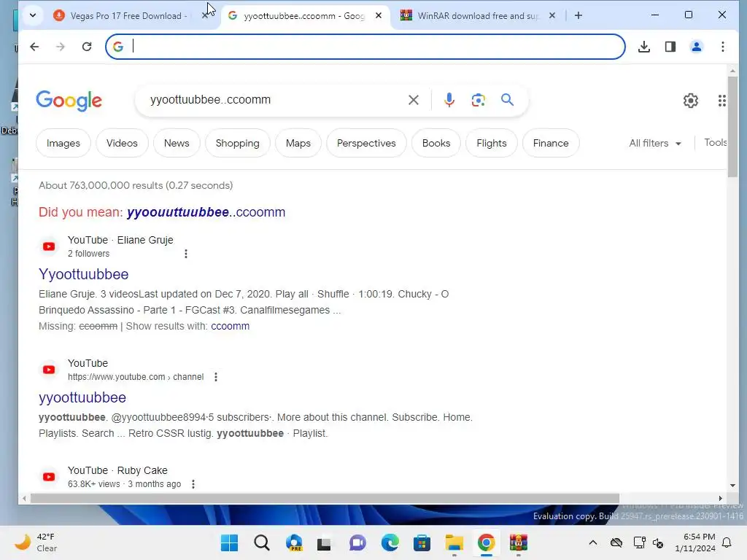The height and width of the screenshot is (560, 747).
Task: Go back to the previous page
Action: click(x=34, y=47)
